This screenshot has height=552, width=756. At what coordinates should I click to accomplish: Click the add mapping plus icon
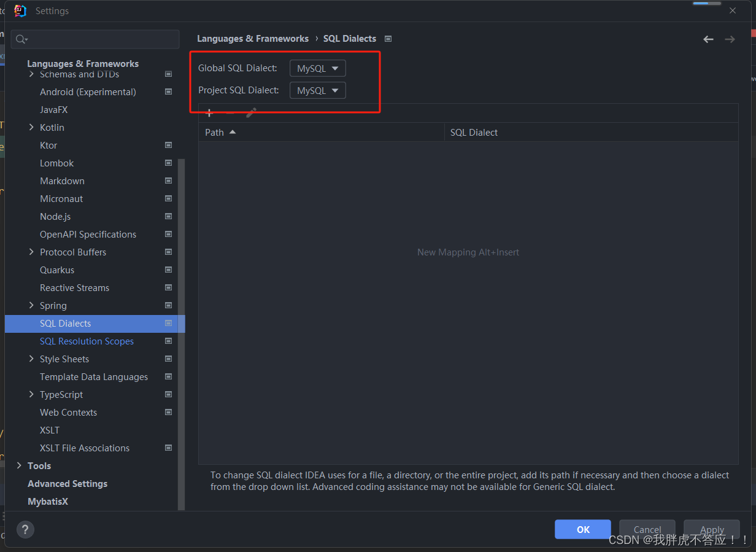point(209,113)
